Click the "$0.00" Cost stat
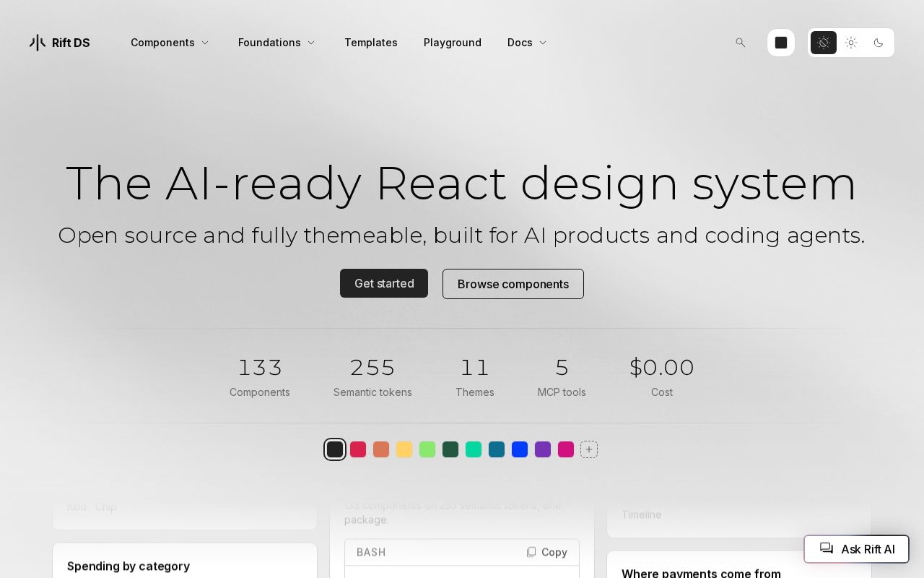924x578 pixels. [x=662, y=376]
